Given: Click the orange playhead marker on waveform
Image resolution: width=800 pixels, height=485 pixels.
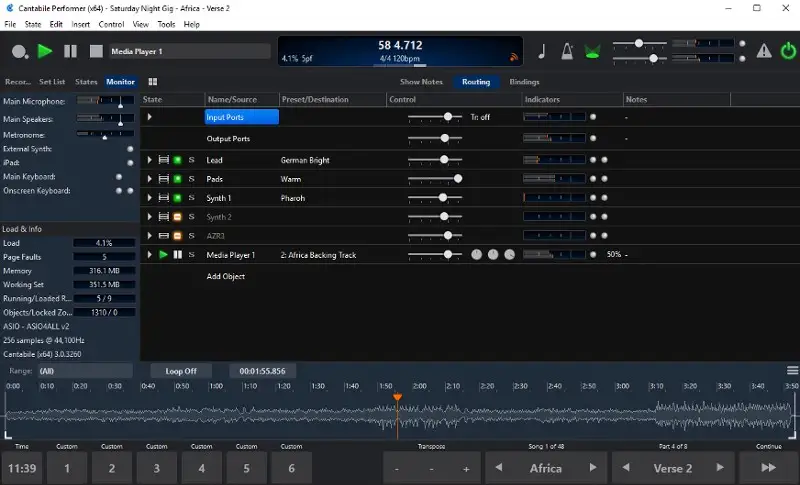Looking at the screenshot, I should 397,398.
